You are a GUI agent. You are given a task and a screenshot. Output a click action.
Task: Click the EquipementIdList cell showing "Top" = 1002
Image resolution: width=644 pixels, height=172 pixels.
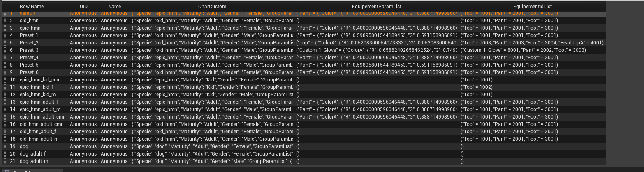click(477, 87)
